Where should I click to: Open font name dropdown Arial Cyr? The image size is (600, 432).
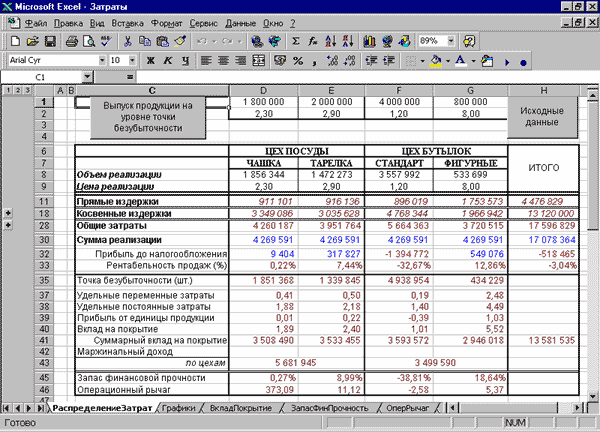(x=102, y=60)
